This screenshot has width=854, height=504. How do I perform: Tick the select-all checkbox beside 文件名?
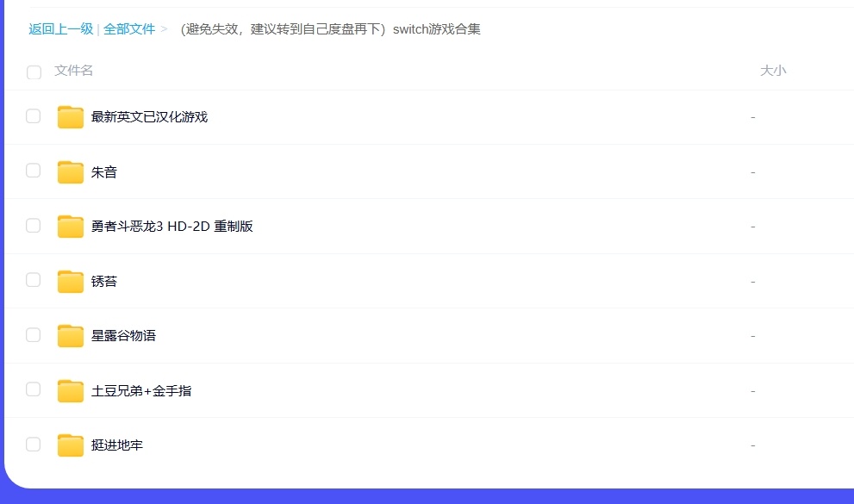[34, 72]
